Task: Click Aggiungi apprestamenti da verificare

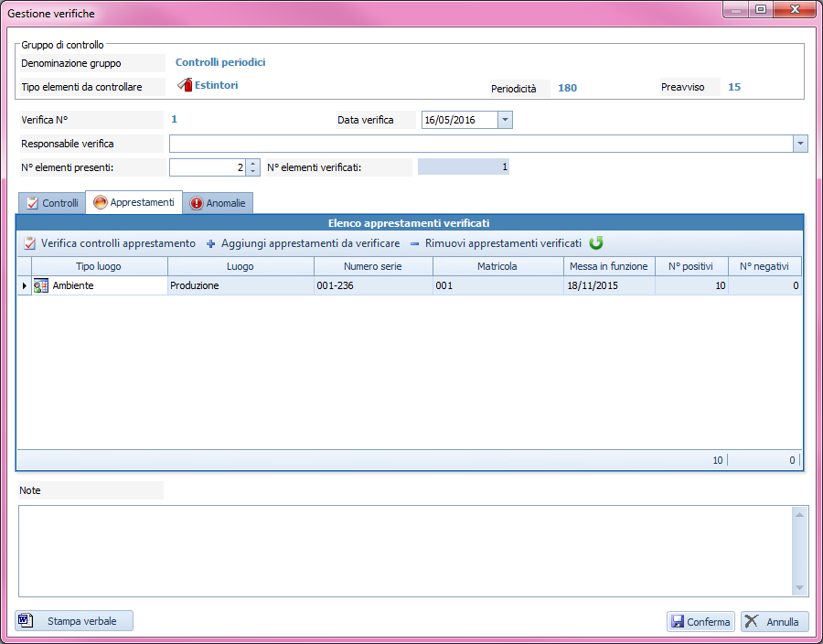Action: coord(304,243)
